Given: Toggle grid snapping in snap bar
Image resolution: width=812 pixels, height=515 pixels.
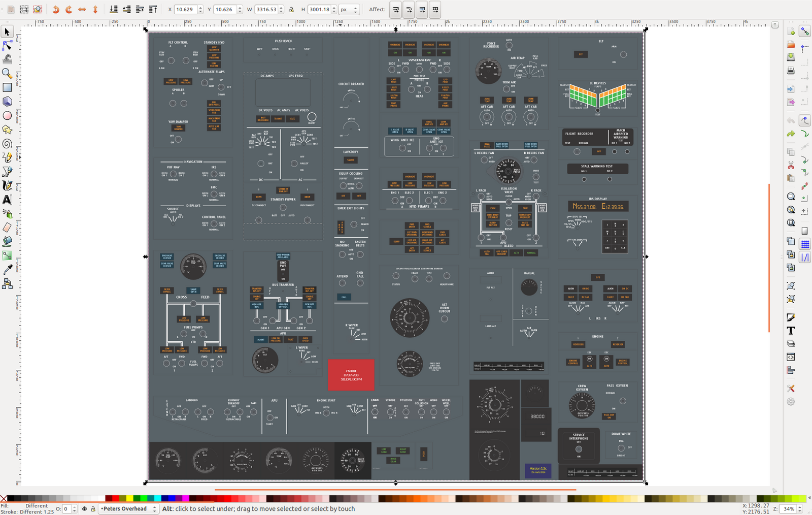Looking at the screenshot, I should [805, 244].
